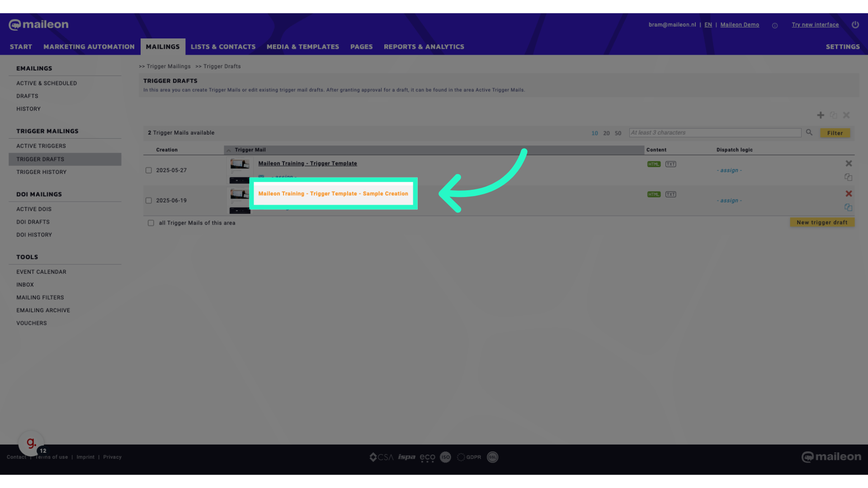This screenshot has height=488, width=868.
Task: Click the thumbnail of the 2025-06-19 trigger mail
Action: tap(239, 201)
